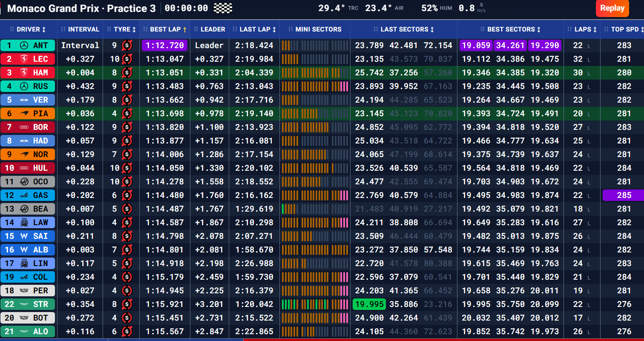The height and width of the screenshot is (341, 644).
Task: Select the soft tyre icon in PIA's row
Action: click(127, 114)
